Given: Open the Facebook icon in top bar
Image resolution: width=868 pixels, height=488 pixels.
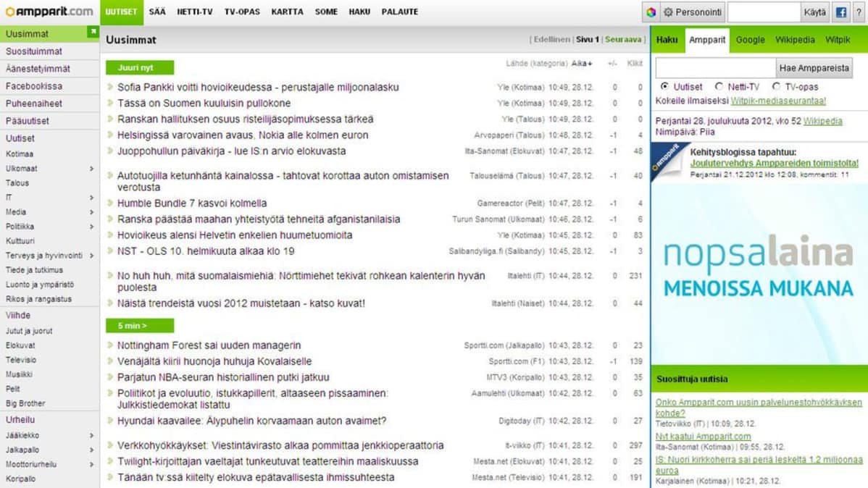Looking at the screenshot, I should 841,12.
